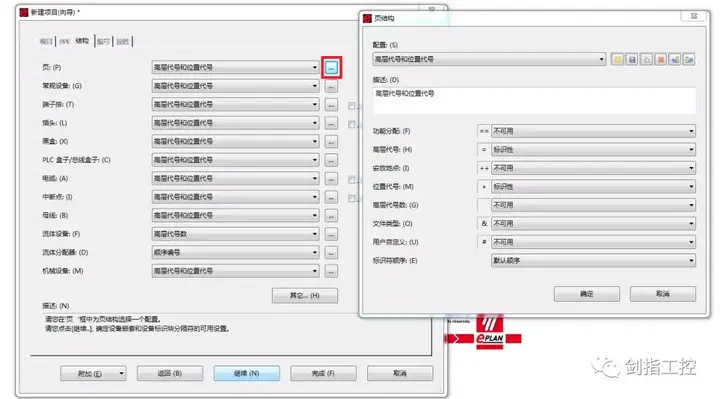Image resolution: width=720 pixels, height=399 pixels.
Task: Switch to the 项目 tab
Action: [46, 42]
